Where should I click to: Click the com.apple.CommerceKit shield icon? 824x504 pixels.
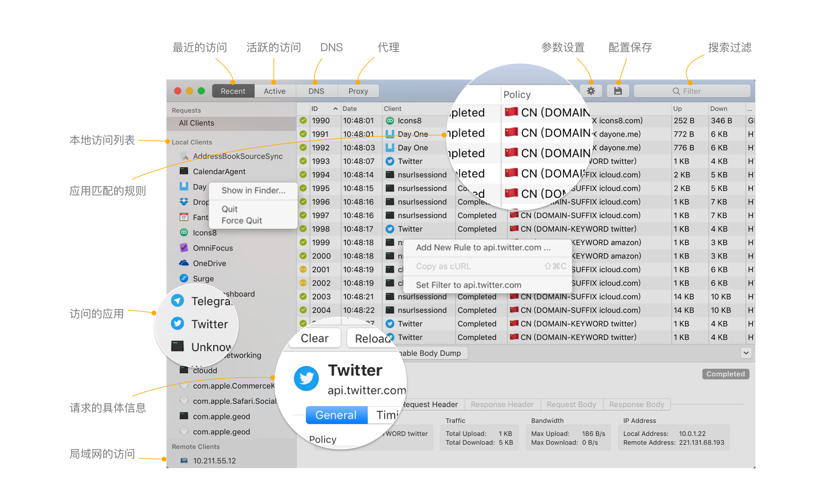(x=184, y=386)
